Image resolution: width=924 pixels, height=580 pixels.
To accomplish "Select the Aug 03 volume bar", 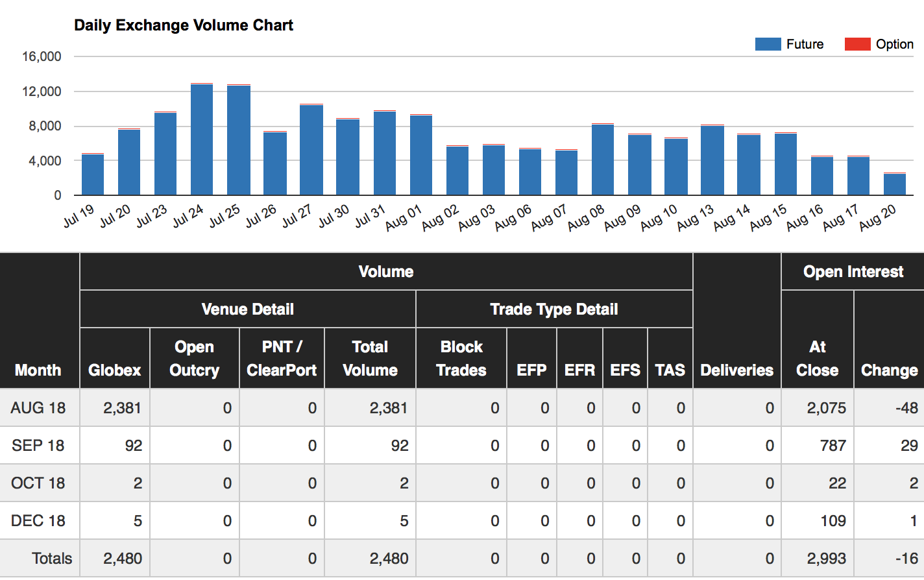I will tap(494, 169).
